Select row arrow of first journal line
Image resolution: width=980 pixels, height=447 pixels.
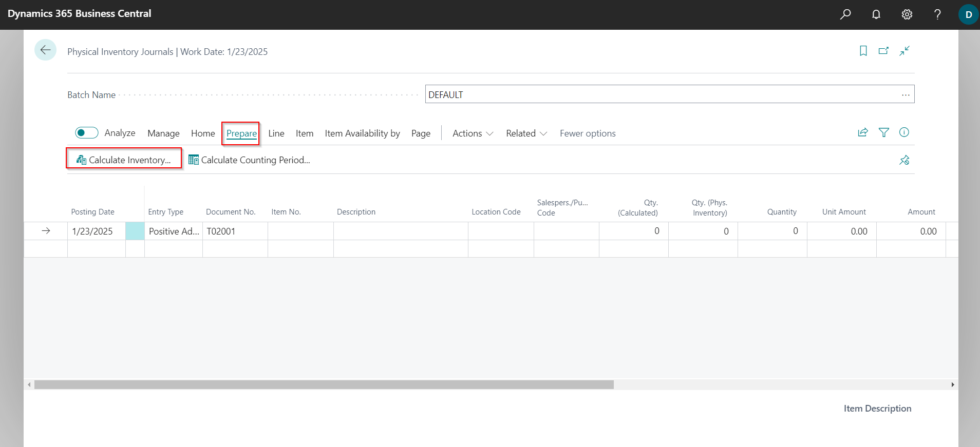click(46, 231)
